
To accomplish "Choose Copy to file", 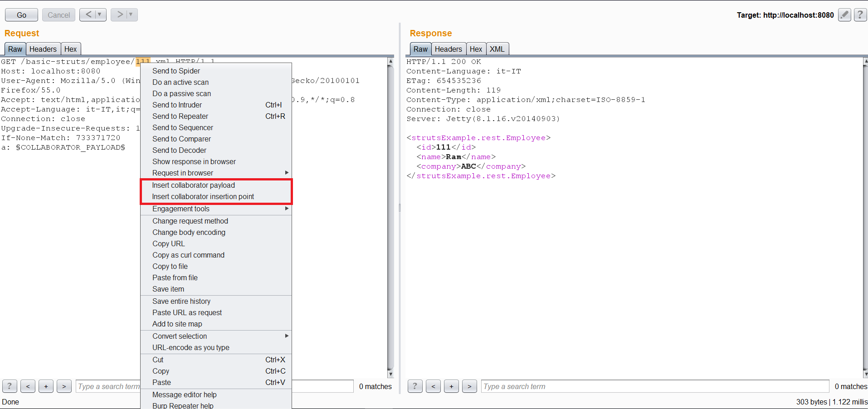I will pyautogui.click(x=216, y=266).
